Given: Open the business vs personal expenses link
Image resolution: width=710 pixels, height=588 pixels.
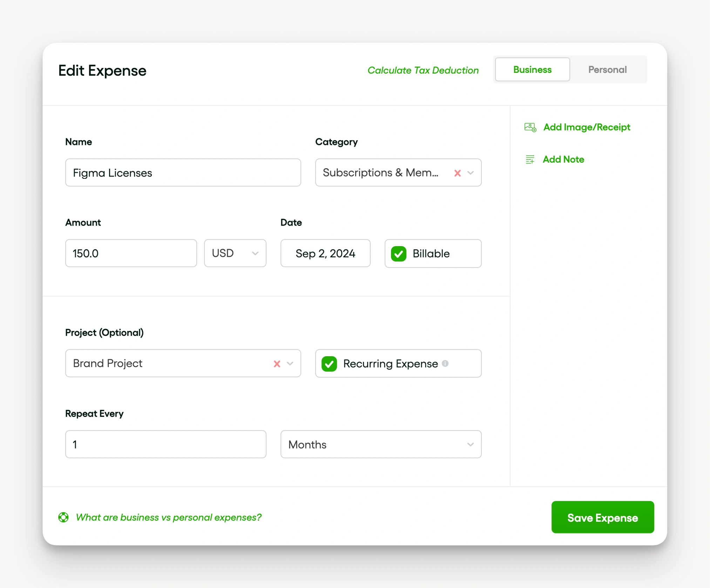Looking at the screenshot, I should click(169, 517).
